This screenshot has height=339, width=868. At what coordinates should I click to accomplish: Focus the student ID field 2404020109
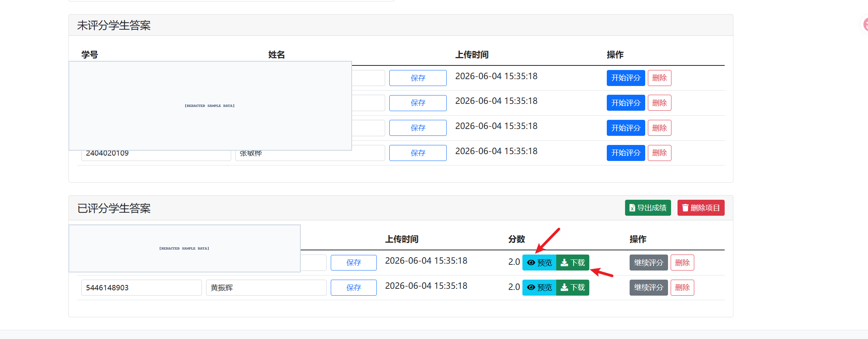pos(156,155)
